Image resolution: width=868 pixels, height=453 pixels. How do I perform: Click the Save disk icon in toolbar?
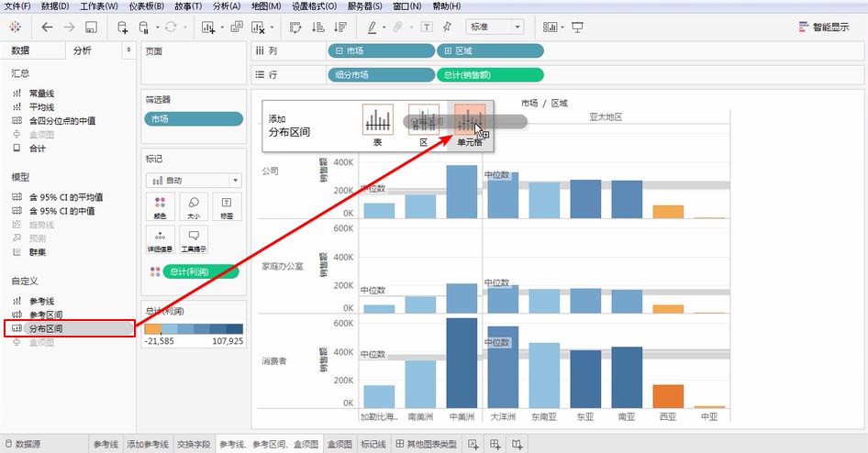click(x=91, y=28)
